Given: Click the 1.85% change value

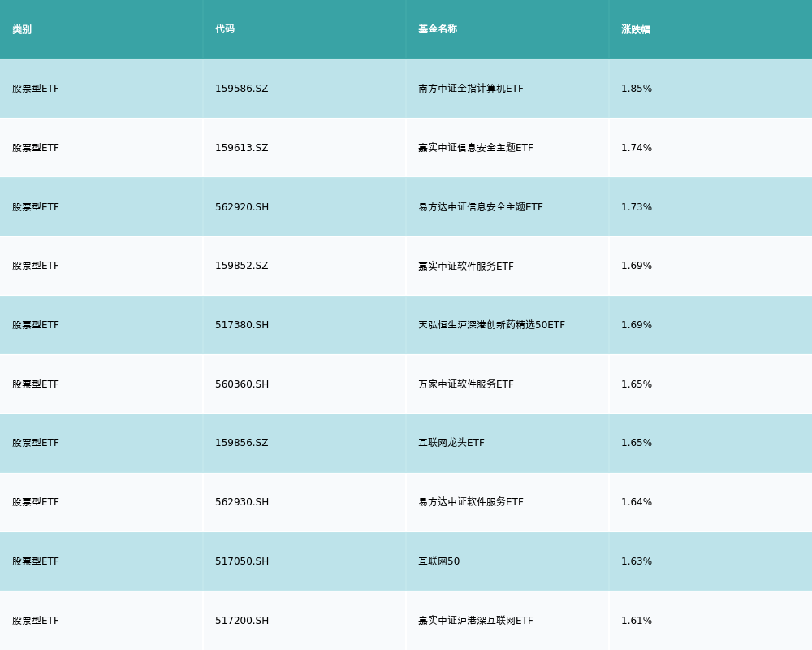Looking at the screenshot, I should click(x=637, y=89).
